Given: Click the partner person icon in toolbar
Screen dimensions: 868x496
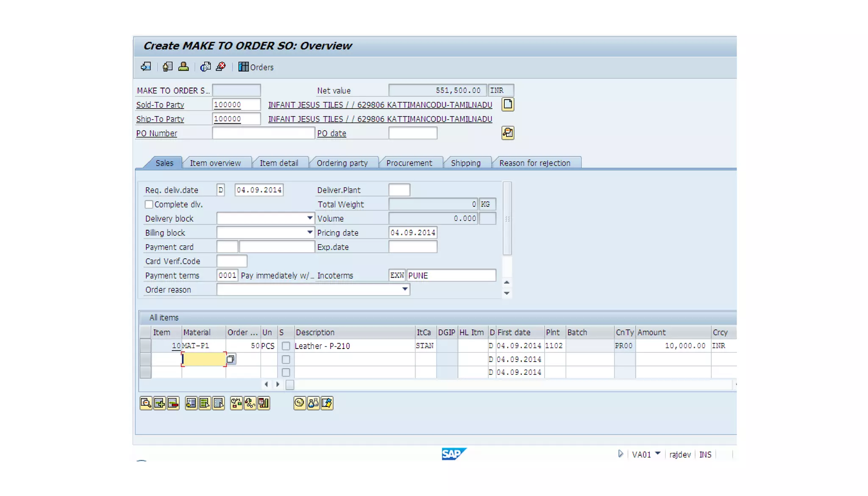Looking at the screenshot, I should click(x=184, y=67).
